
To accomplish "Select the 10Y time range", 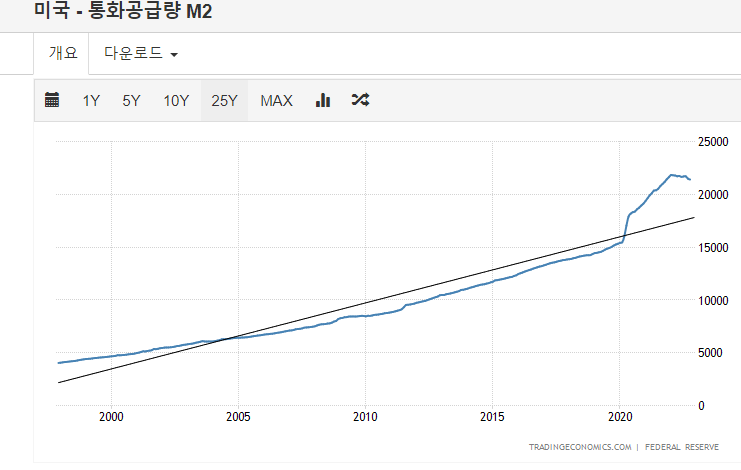I will click(176, 101).
